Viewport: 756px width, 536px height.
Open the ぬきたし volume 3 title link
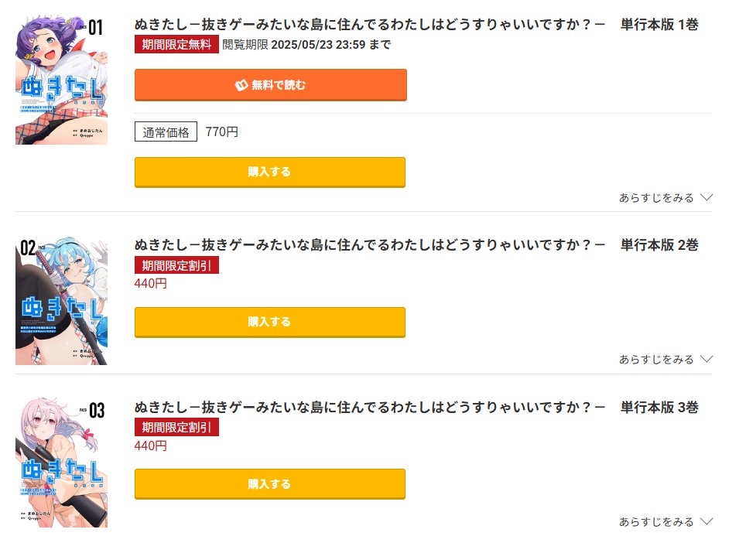click(x=364, y=408)
